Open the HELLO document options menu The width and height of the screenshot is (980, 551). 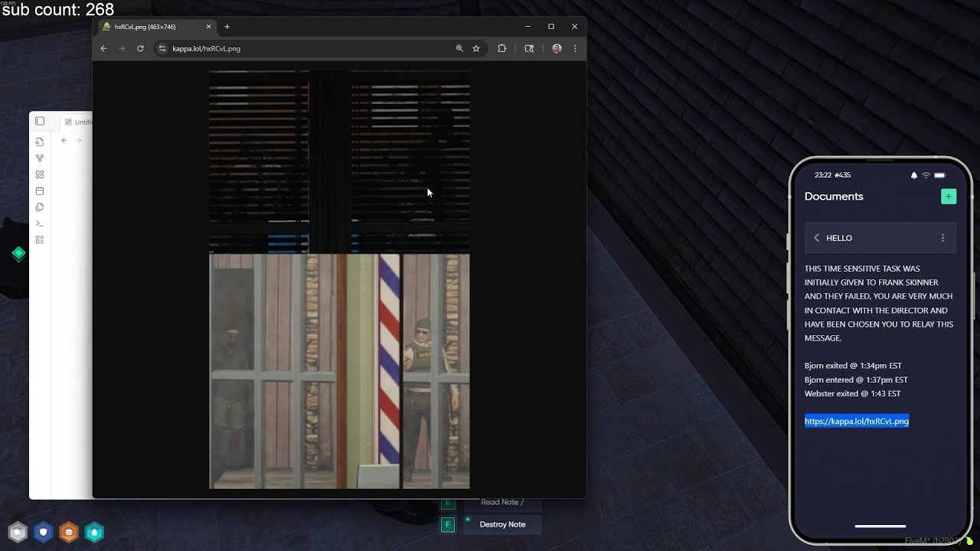pyautogui.click(x=942, y=238)
